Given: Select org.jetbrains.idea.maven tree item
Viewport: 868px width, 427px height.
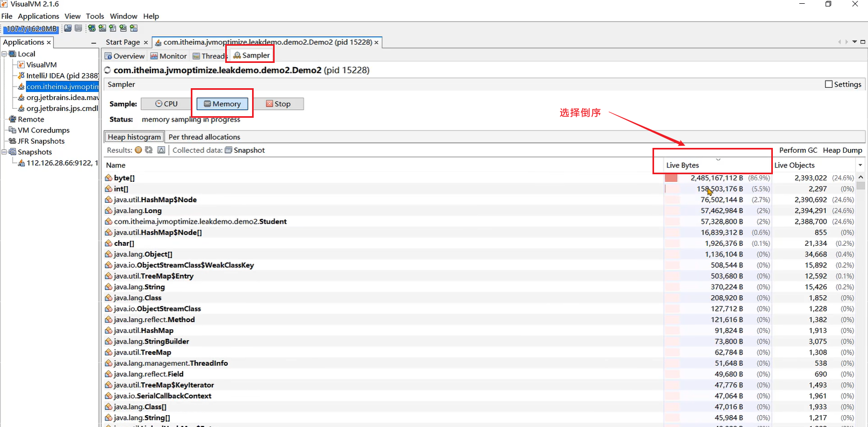Looking at the screenshot, I should coord(62,97).
